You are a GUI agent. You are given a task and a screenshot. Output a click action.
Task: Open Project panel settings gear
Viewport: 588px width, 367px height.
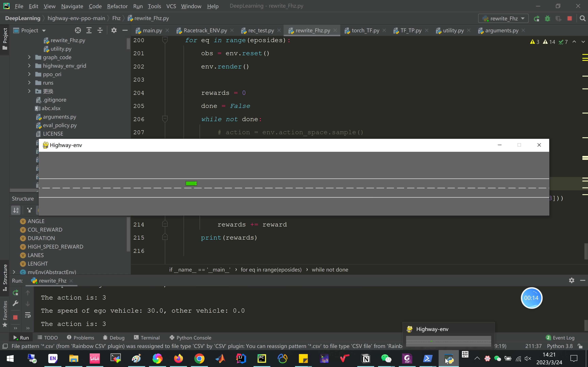(x=114, y=30)
